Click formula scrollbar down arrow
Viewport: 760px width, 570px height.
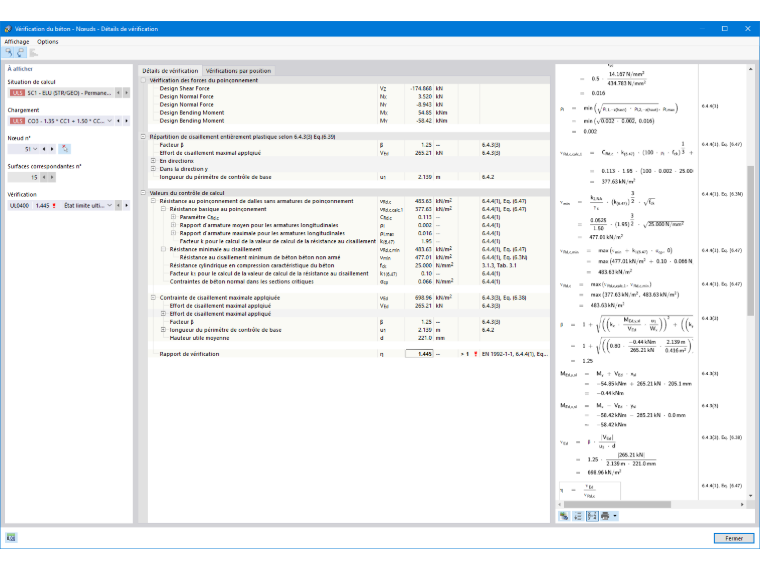751,496
